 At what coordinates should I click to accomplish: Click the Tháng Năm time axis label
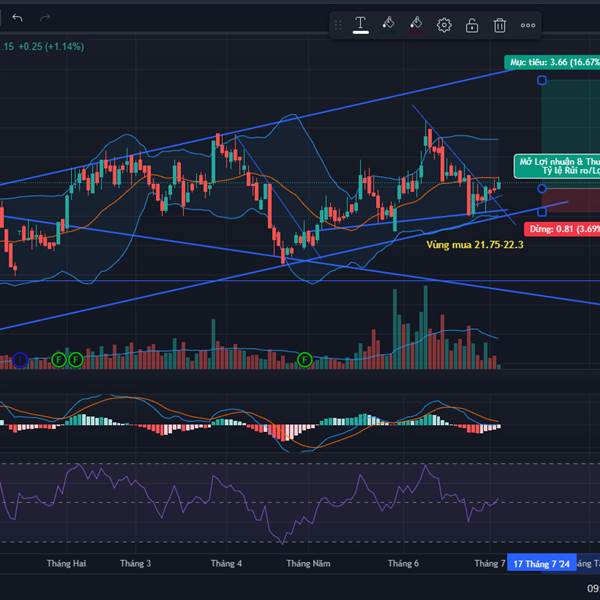[x=308, y=563]
